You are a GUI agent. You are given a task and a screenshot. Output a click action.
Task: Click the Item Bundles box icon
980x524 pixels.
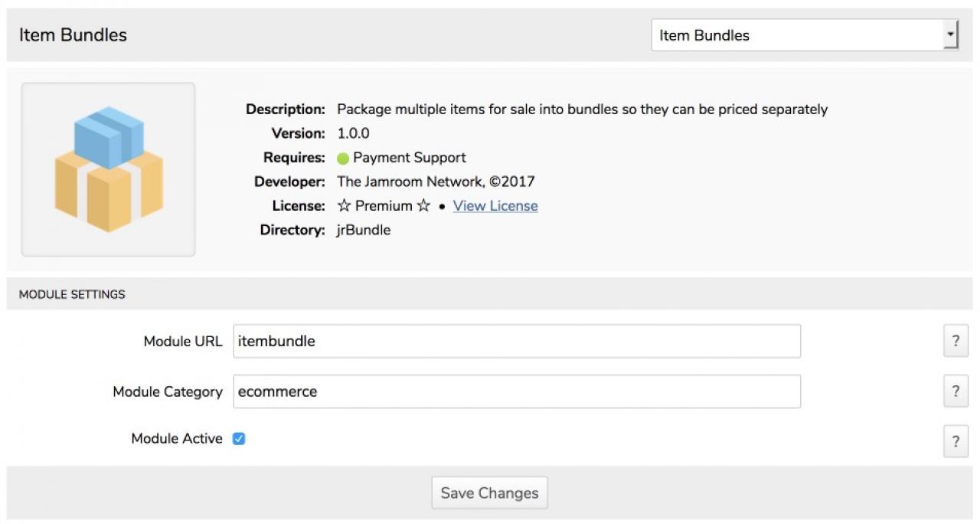109,169
